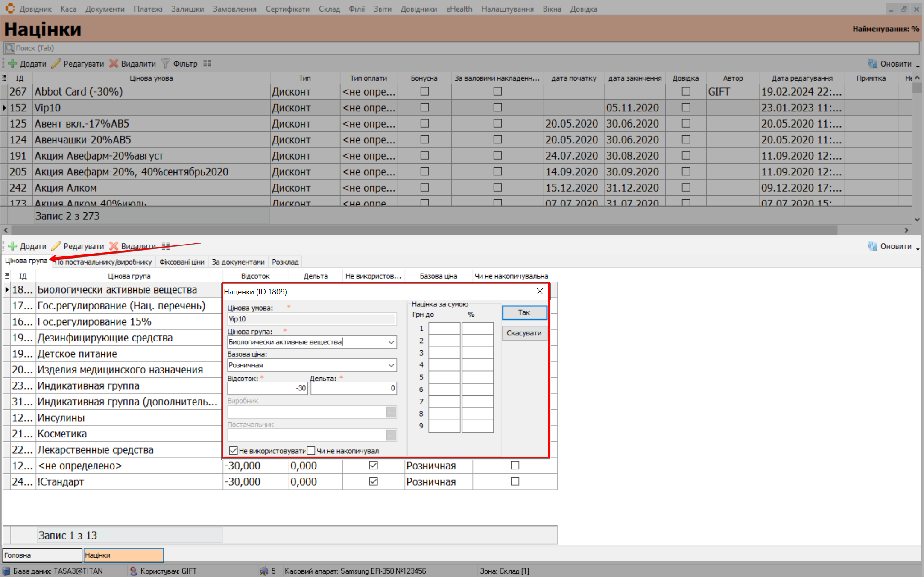This screenshot has width=924, height=577.
Task: Click green plus Додати icon in lower toolbar
Action: pyautogui.click(x=12, y=246)
